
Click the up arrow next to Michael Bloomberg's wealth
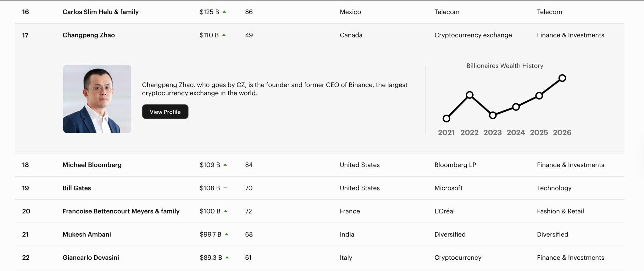(x=225, y=164)
